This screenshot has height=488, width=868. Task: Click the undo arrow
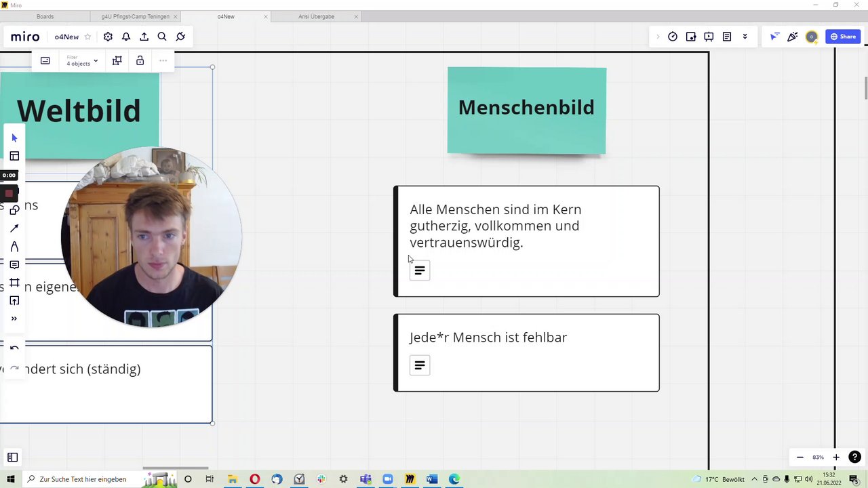click(x=14, y=348)
